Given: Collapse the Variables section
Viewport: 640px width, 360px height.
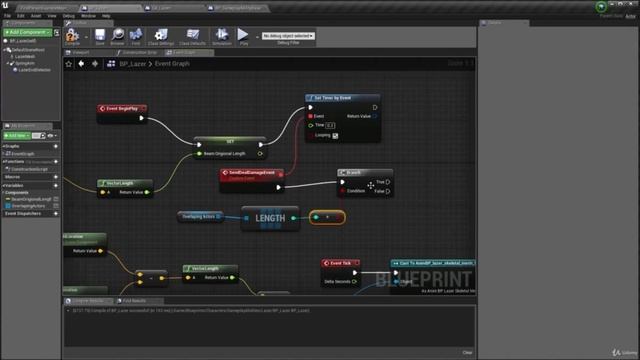Looking at the screenshot, I should point(4,185).
